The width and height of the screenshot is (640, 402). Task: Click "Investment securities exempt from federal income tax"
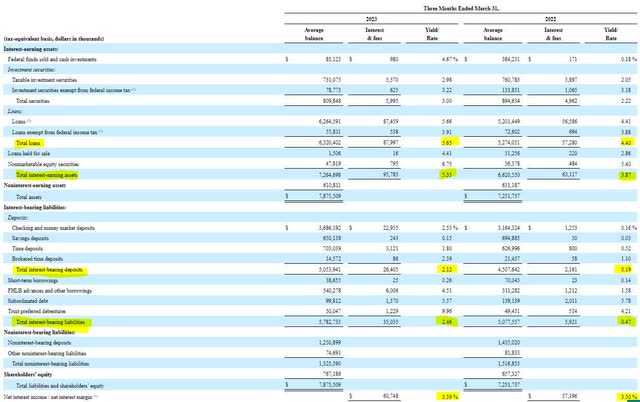(73, 90)
